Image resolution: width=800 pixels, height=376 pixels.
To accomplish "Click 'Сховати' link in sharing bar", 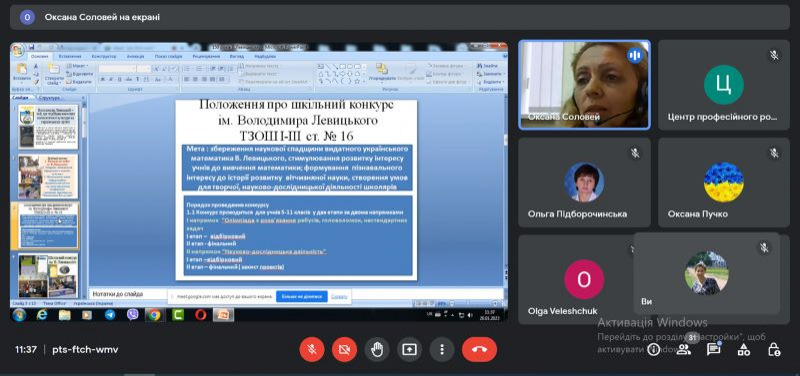I will coord(339,296).
